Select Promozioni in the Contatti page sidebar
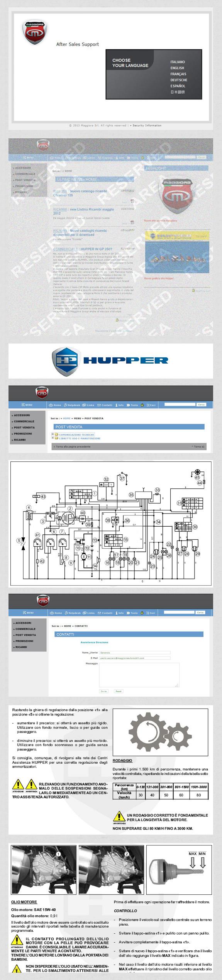Viewport: 222px width, 980px height. coord(23,641)
